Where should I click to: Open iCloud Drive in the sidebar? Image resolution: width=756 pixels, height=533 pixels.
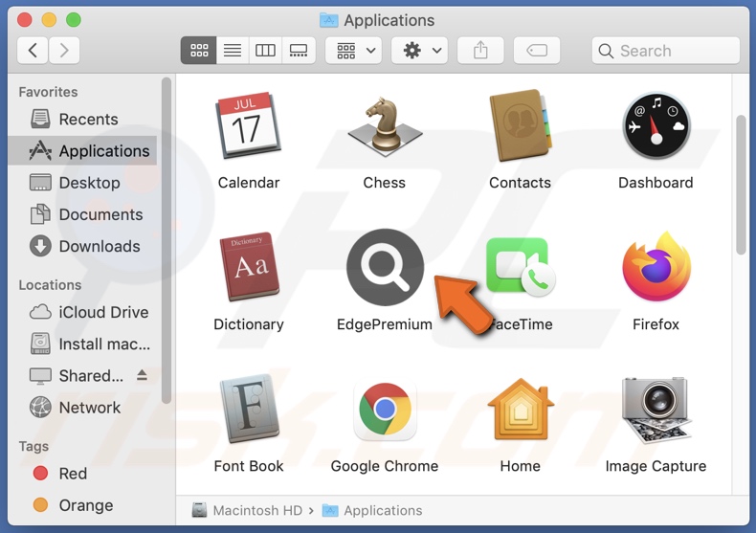[82, 312]
